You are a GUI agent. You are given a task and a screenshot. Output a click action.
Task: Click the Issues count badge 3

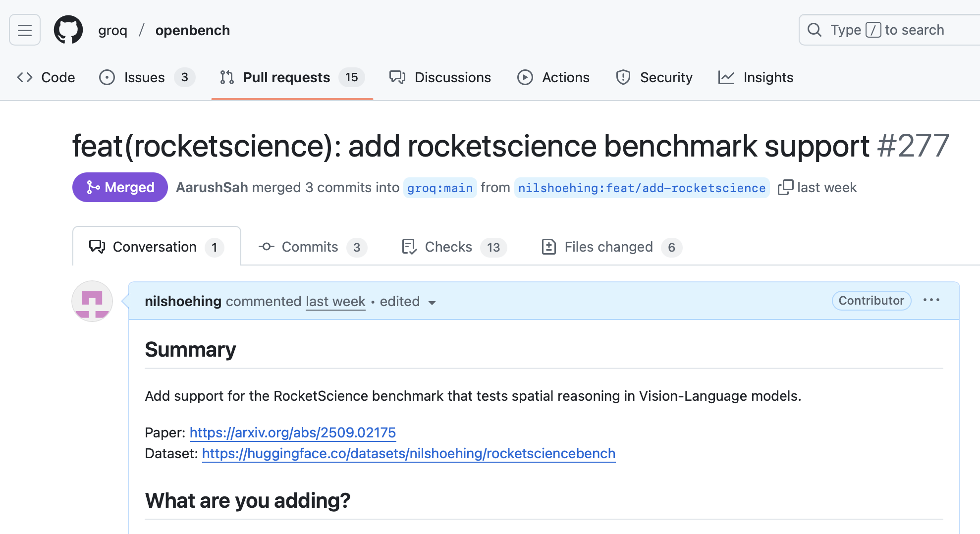tap(185, 77)
